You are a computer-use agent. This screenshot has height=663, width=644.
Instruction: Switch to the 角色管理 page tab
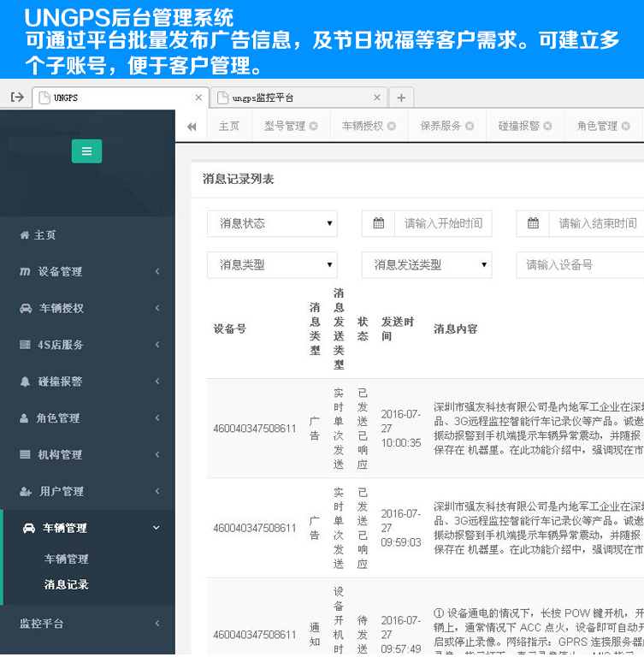597,126
